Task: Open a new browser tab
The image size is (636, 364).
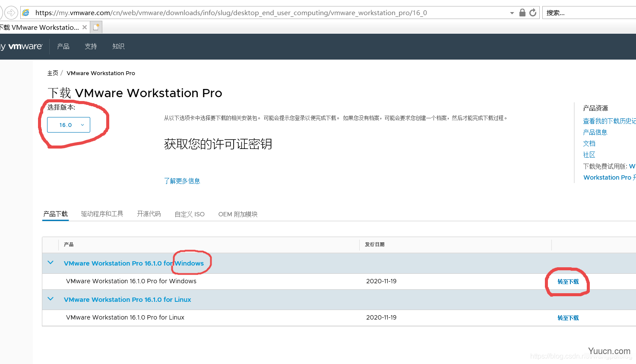Action: [96, 27]
